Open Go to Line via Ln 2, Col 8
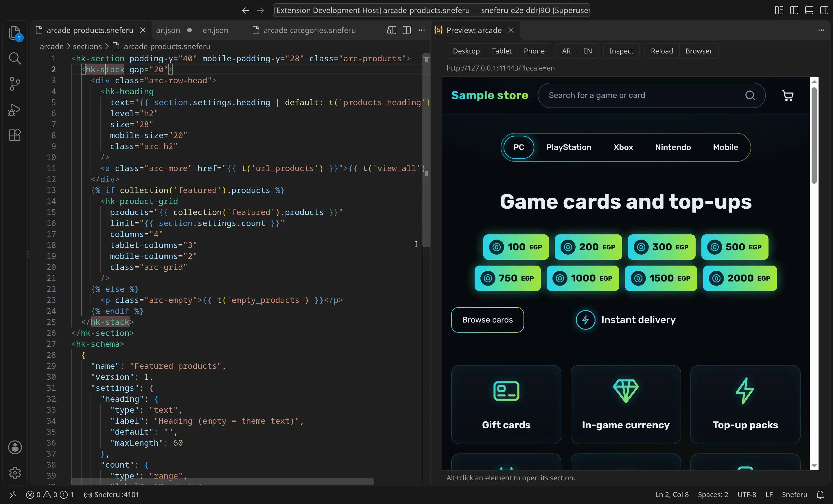 pos(672,494)
